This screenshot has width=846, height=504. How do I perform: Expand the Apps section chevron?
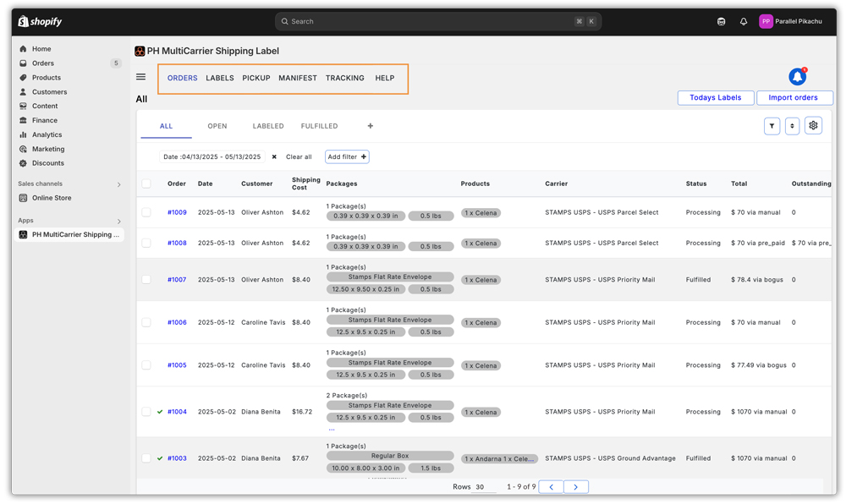[x=118, y=221]
